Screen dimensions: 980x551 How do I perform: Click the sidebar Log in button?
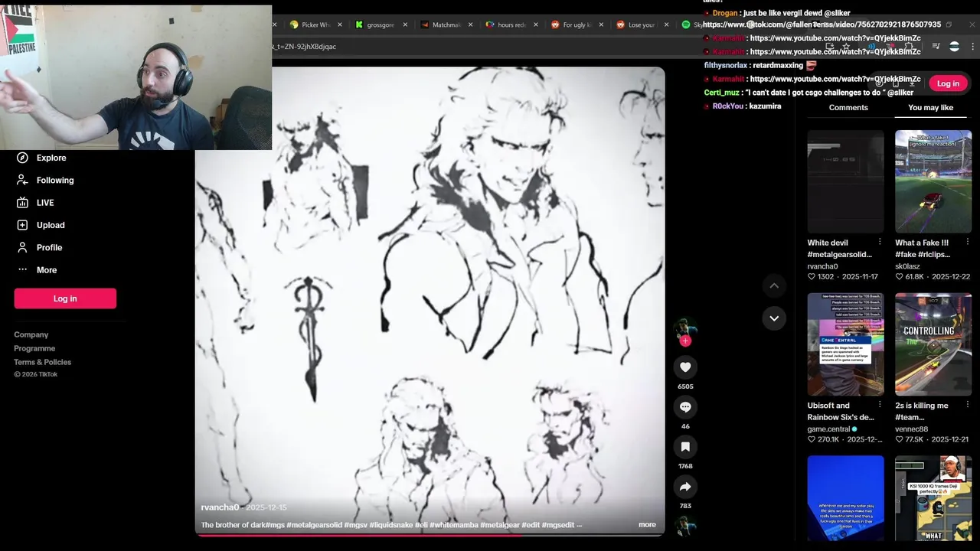[65, 298]
